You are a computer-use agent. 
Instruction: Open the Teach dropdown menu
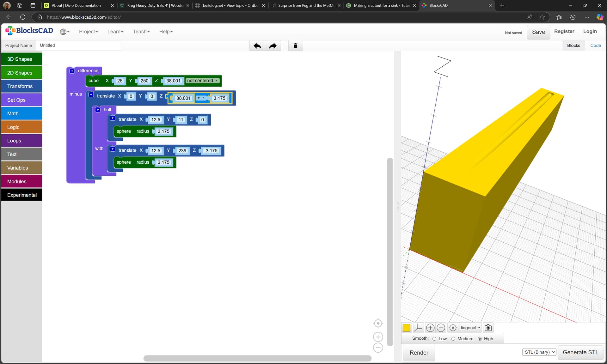(x=141, y=32)
